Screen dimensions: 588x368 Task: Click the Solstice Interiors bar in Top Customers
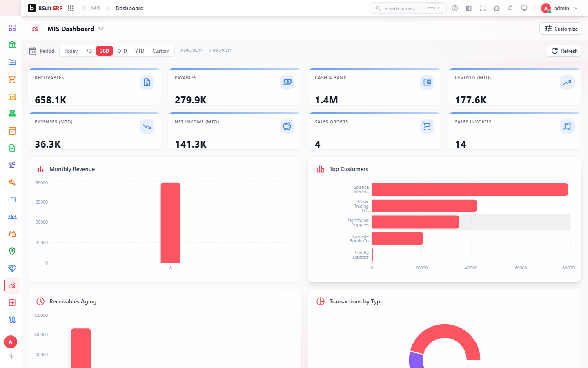coord(470,189)
